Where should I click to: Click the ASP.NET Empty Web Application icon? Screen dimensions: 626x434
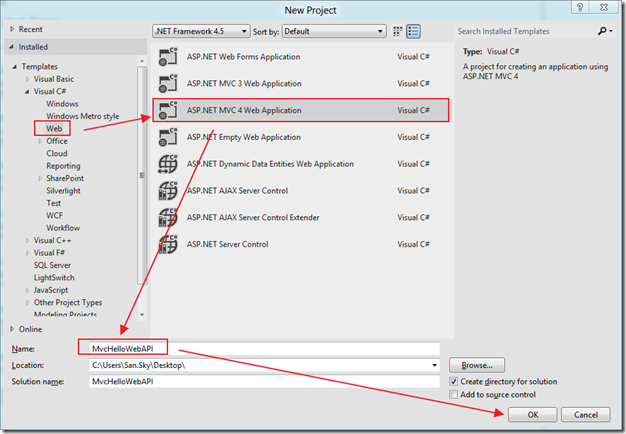click(168, 137)
